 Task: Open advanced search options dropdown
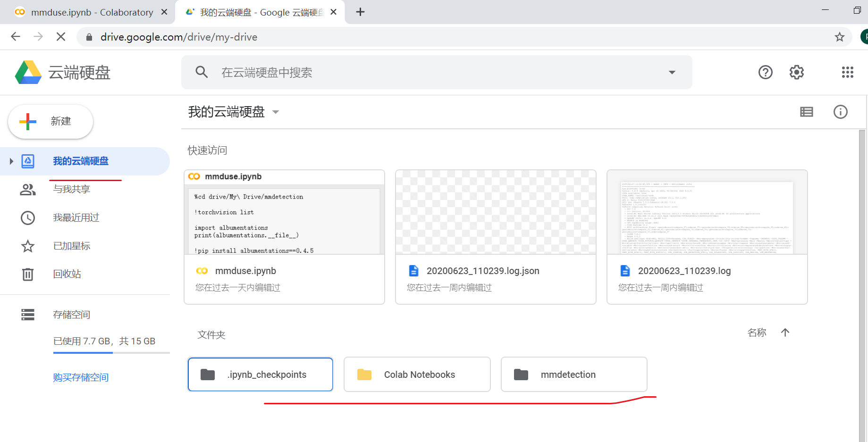(x=672, y=72)
